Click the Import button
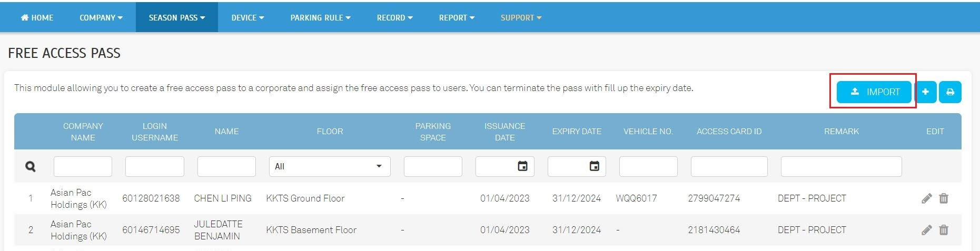This screenshot has height=251, width=980. [x=874, y=92]
